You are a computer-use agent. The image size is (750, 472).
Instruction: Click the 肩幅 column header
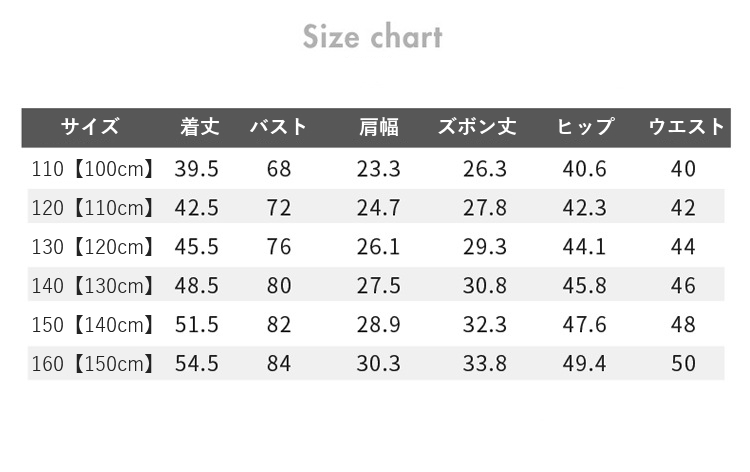(379, 127)
